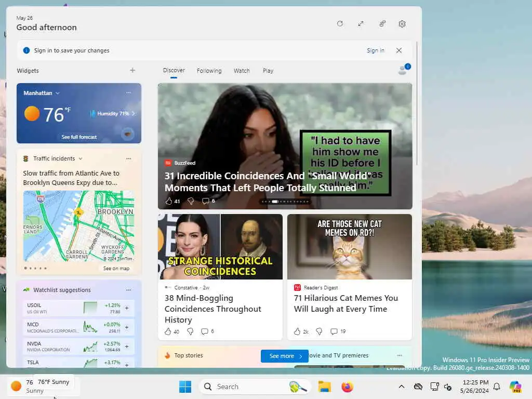Open the Top stories section
This screenshot has height=399, width=532.
tap(188, 355)
